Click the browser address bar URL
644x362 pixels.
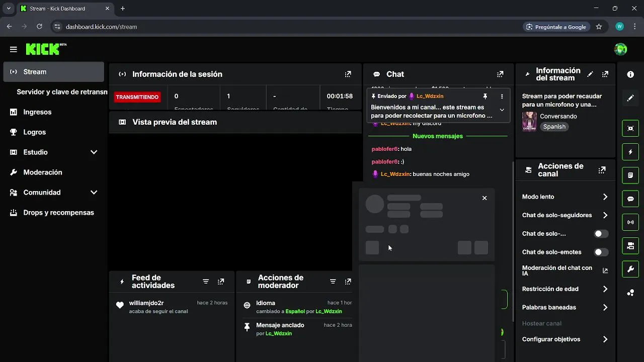point(102,27)
